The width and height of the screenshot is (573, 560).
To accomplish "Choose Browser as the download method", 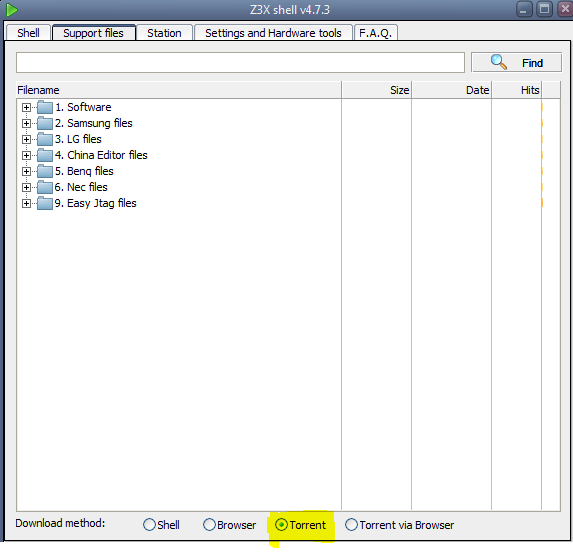I will (x=209, y=525).
